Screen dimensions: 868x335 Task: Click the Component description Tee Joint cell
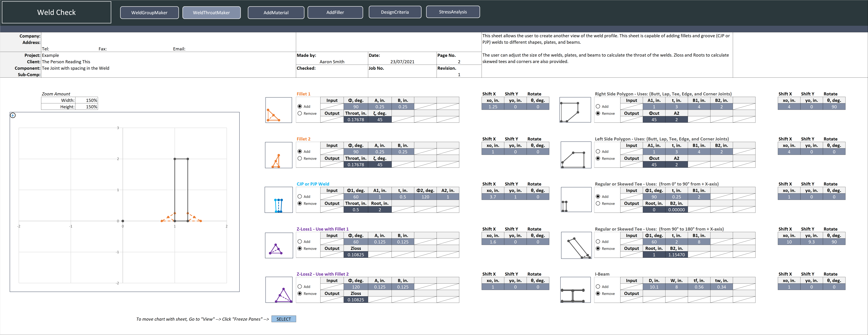point(169,68)
